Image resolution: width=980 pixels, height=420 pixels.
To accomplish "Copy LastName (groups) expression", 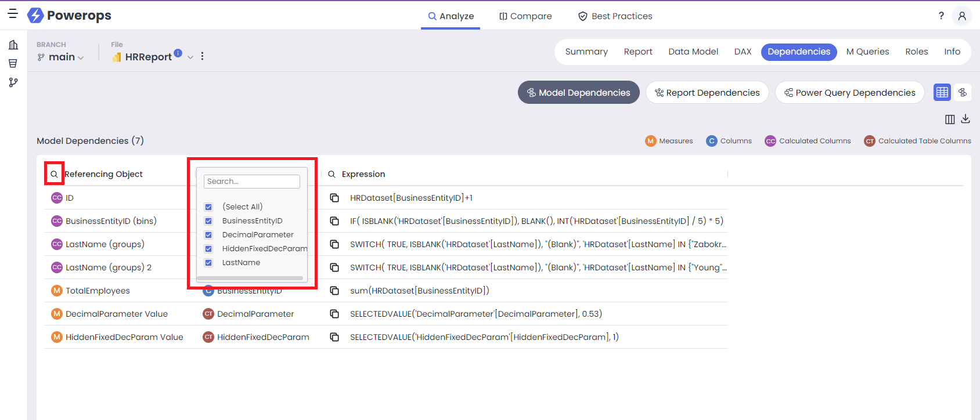I will pos(334,244).
